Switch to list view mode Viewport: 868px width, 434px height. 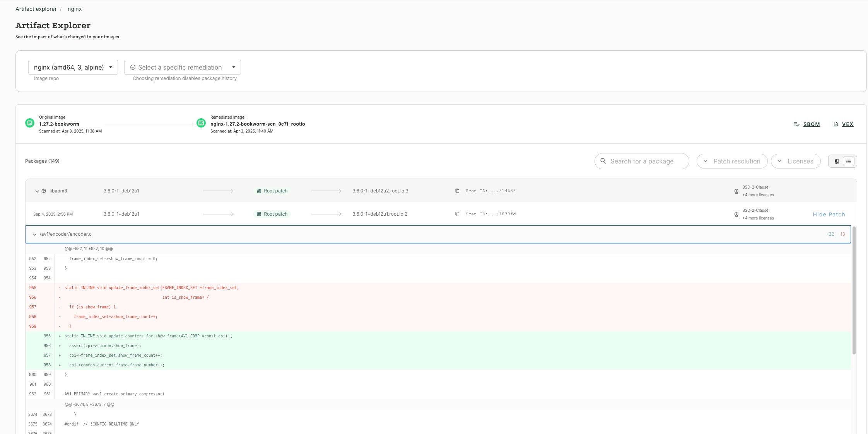coord(849,162)
